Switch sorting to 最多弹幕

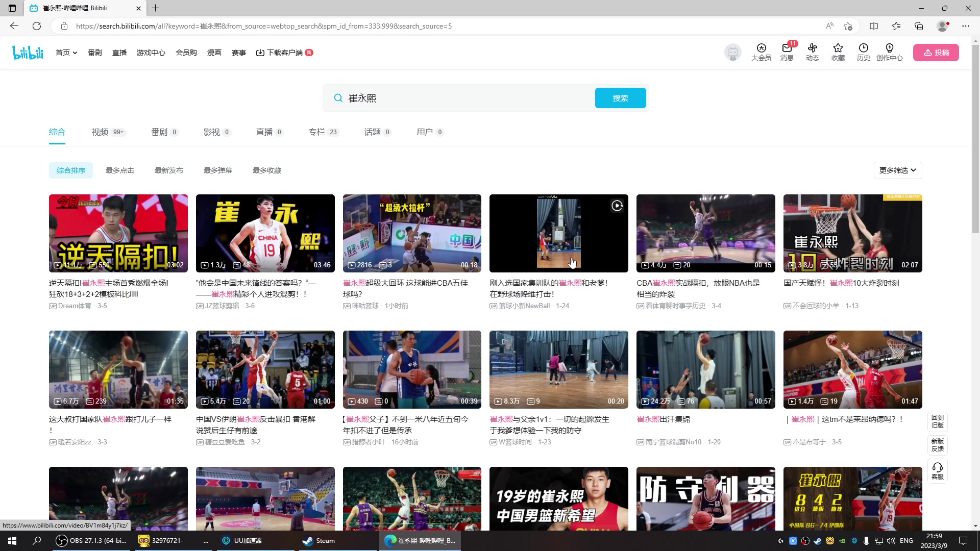[217, 170]
